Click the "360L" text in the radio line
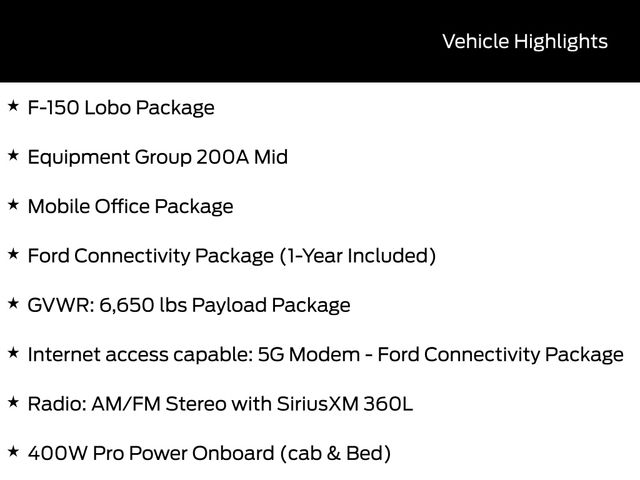The image size is (640, 480). (388, 404)
